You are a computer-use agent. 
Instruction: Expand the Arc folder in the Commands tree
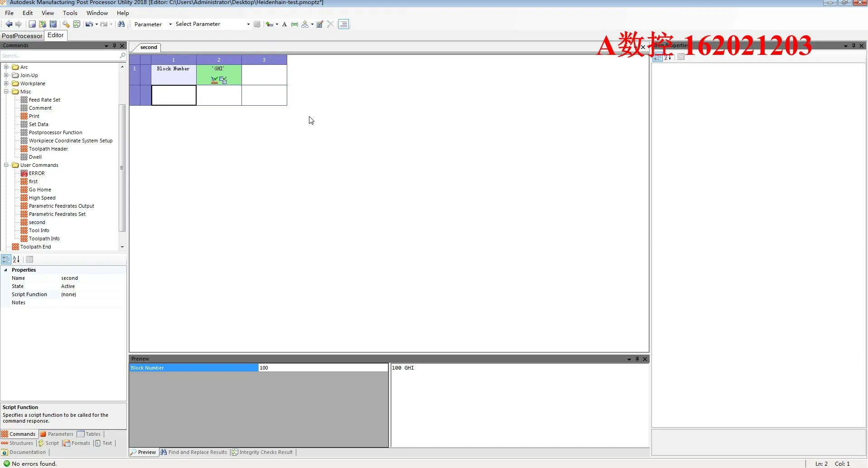pos(6,67)
